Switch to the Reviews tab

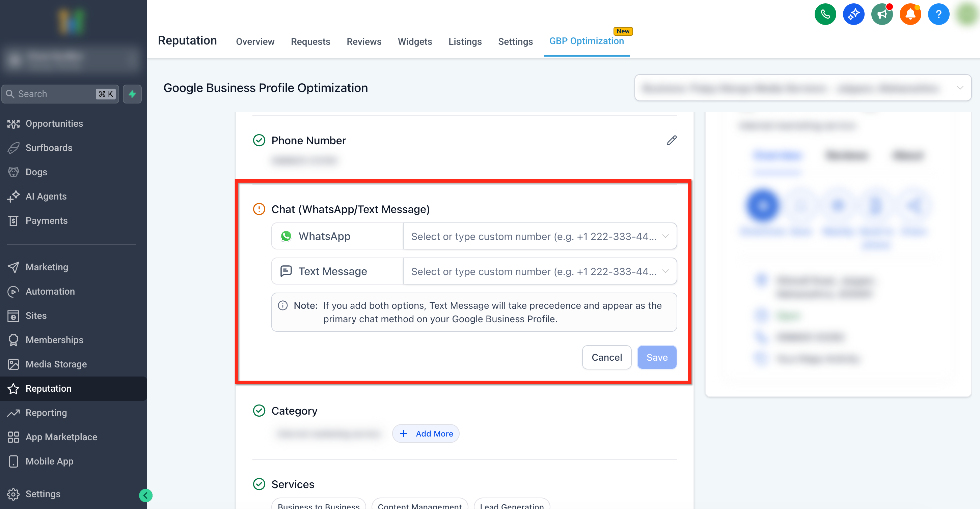click(364, 41)
